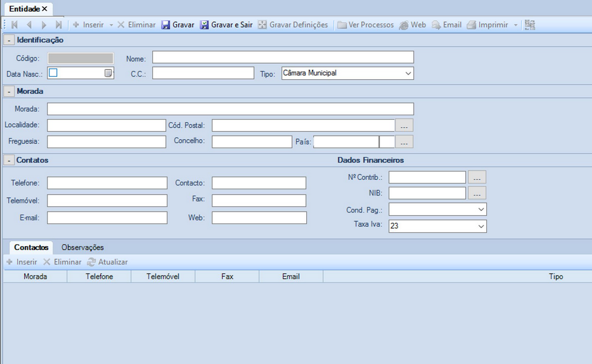Screen dimensions: 592x364
Task: Click the Fax input field
Action: pyautogui.click(x=259, y=201)
